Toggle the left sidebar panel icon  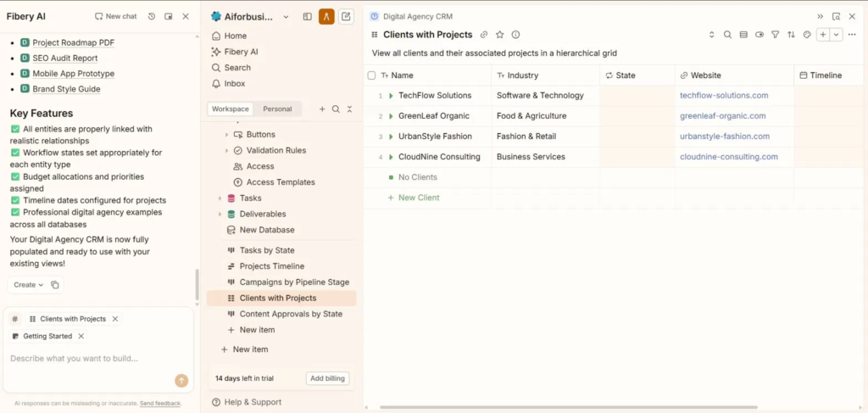point(307,17)
